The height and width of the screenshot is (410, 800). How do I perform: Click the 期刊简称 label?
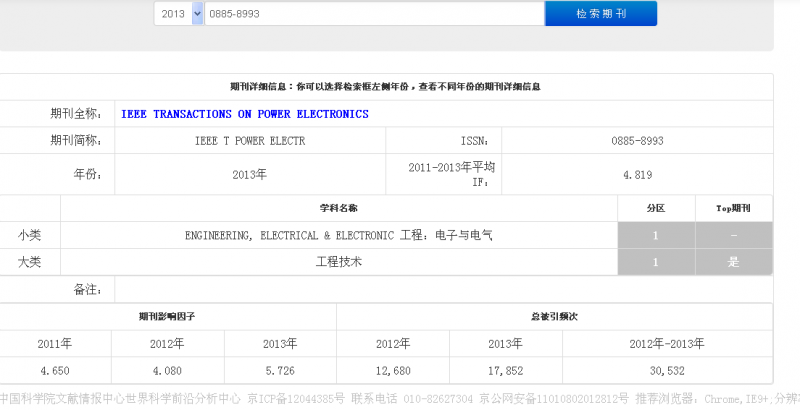pos(76,141)
